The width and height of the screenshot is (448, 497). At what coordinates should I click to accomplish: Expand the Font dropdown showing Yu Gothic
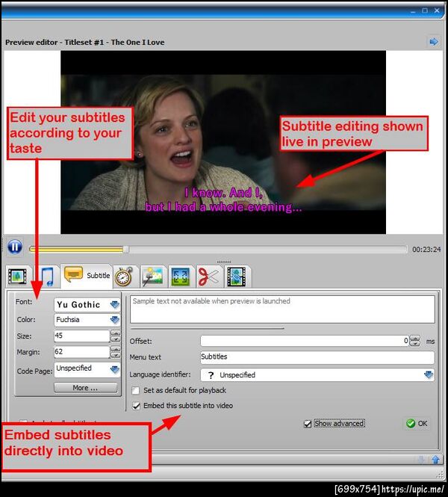point(114,305)
